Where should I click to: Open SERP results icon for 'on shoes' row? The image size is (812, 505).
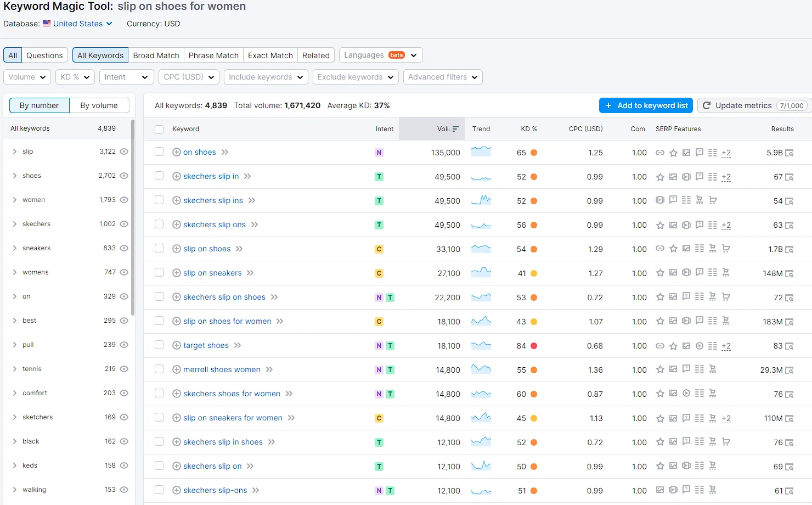[x=790, y=153]
